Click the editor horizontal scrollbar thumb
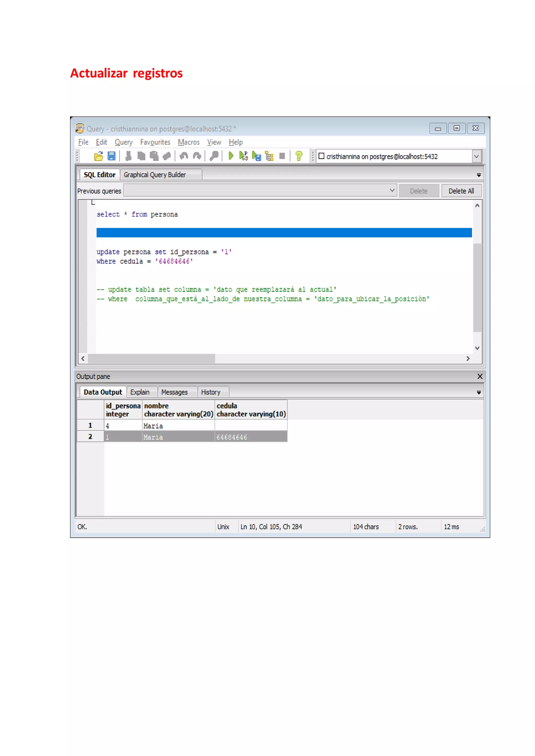 pyautogui.click(x=152, y=358)
